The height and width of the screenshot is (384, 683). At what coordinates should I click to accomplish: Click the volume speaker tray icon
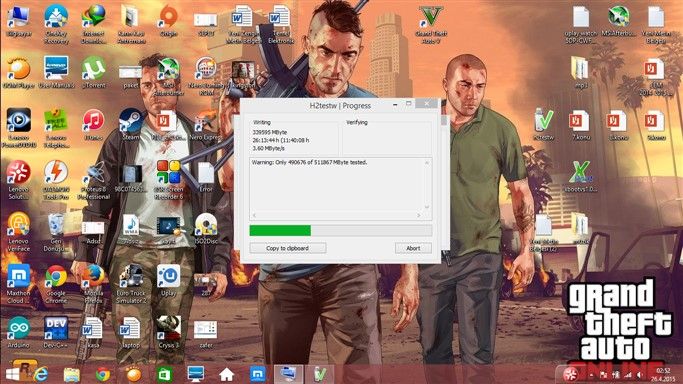(x=639, y=375)
